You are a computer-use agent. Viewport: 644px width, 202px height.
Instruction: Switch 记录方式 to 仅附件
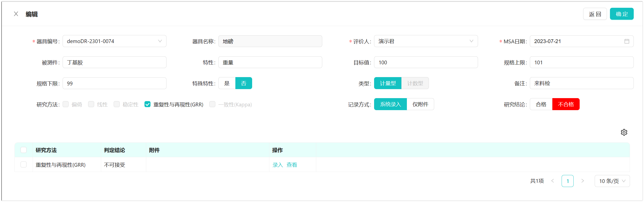[x=420, y=104]
